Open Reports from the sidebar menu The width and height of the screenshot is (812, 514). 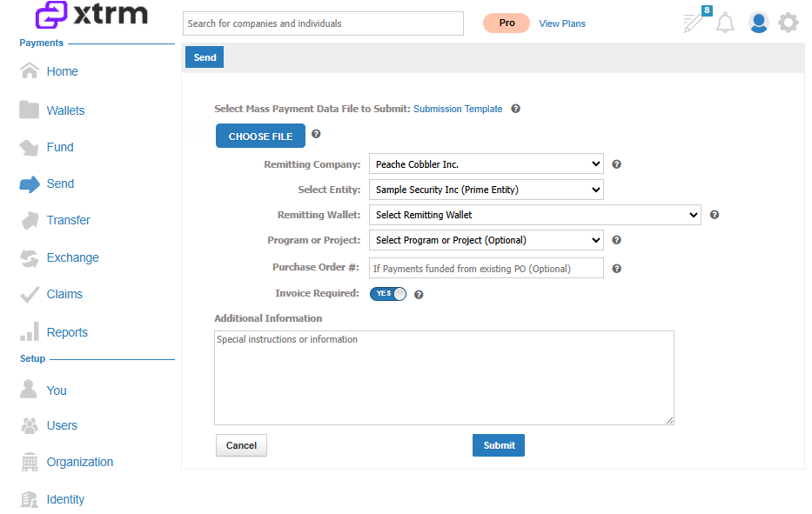tap(67, 332)
